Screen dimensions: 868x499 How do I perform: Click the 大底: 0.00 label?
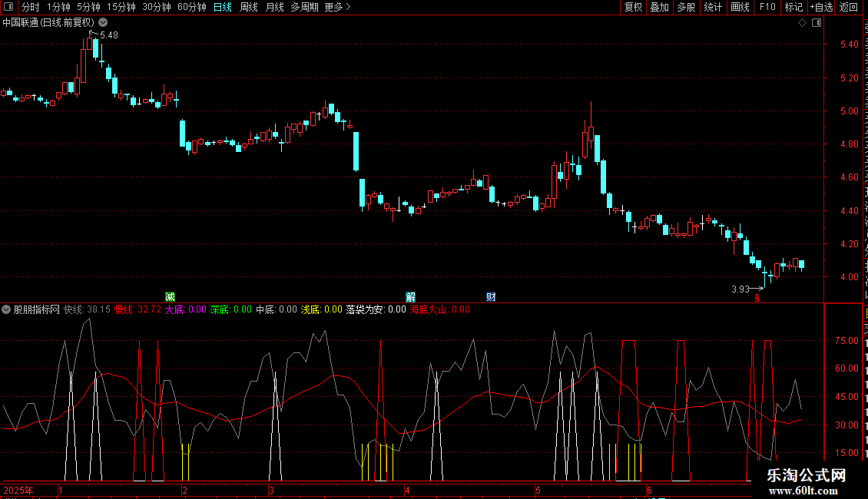click(185, 310)
